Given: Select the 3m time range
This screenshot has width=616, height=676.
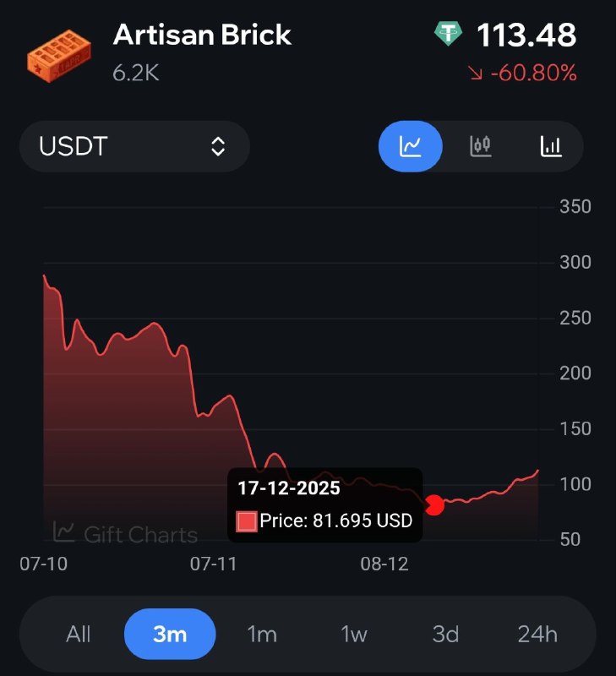Looking at the screenshot, I should (170, 634).
